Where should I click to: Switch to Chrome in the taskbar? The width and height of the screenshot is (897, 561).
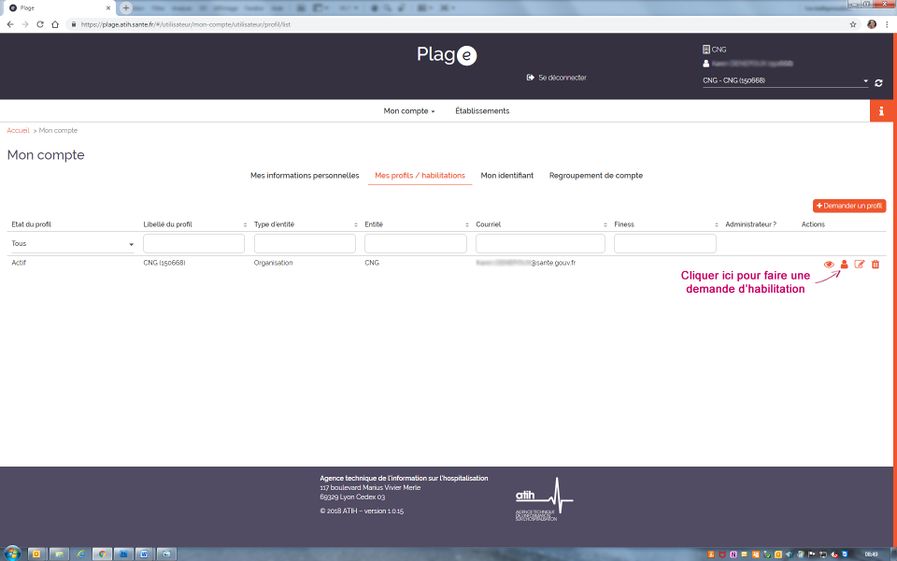[102, 554]
